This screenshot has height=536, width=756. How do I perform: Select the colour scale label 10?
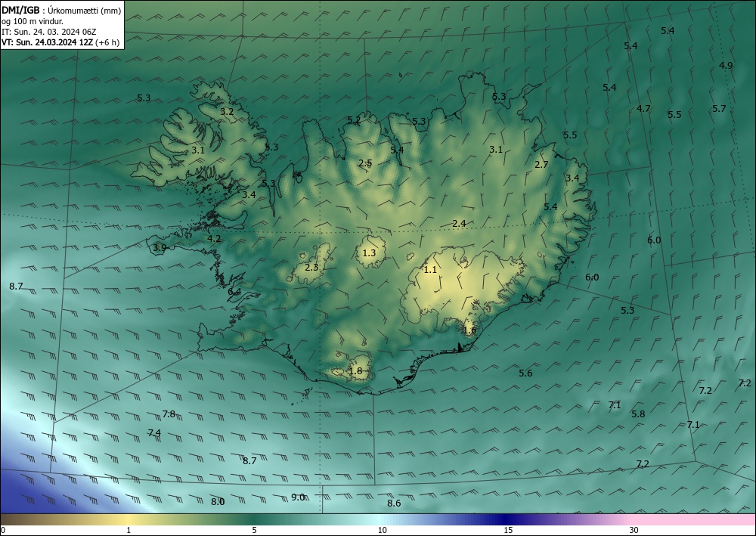click(382, 531)
